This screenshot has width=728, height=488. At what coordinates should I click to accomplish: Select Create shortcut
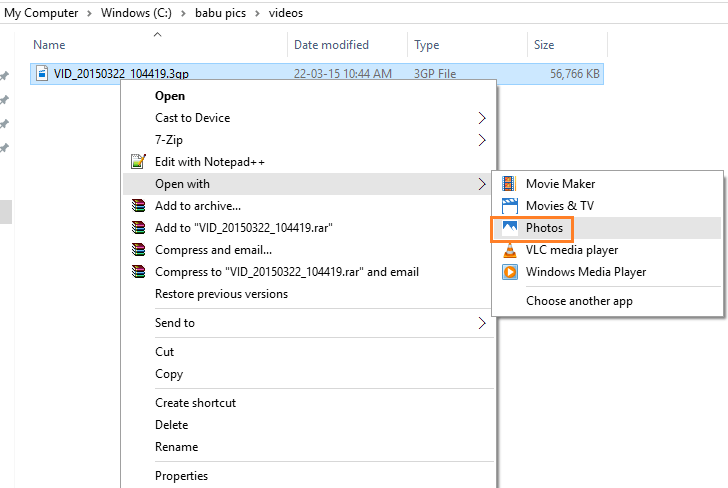tap(309, 403)
